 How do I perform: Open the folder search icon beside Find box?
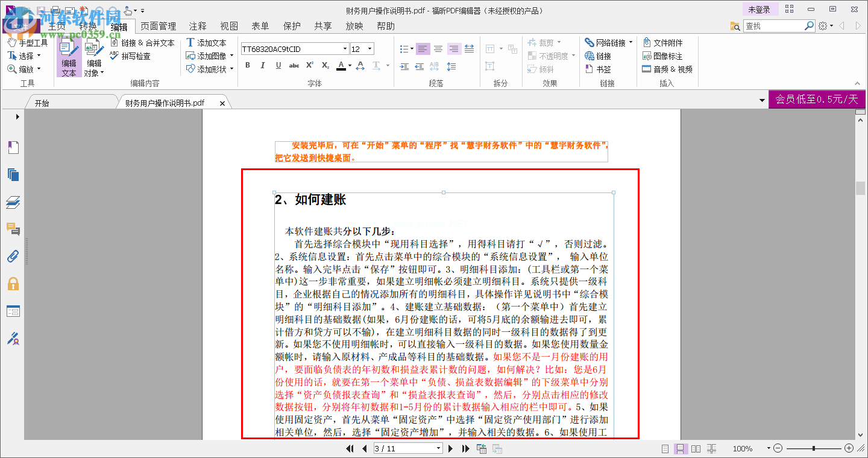tap(735, 26)
